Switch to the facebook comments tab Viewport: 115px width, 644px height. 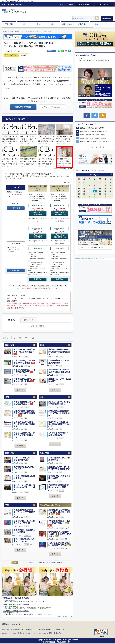[x=28, y=320]
